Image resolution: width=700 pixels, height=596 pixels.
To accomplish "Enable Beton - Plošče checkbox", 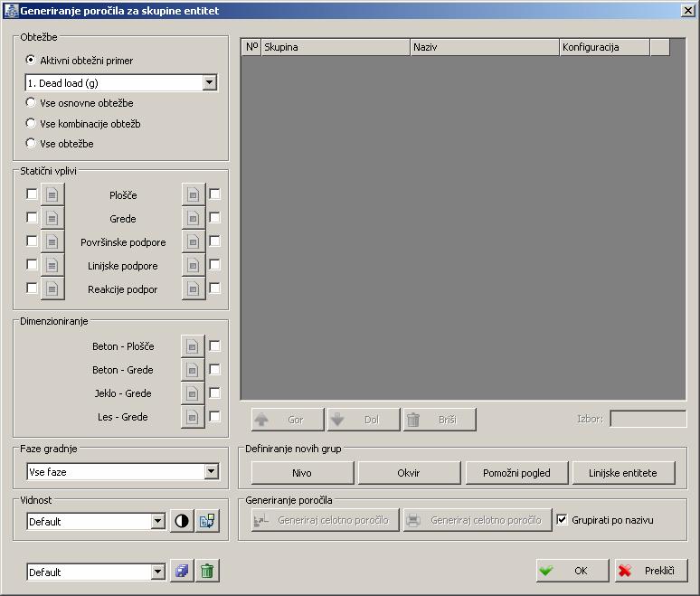I will pyautogui.click(x=214, y=346).
